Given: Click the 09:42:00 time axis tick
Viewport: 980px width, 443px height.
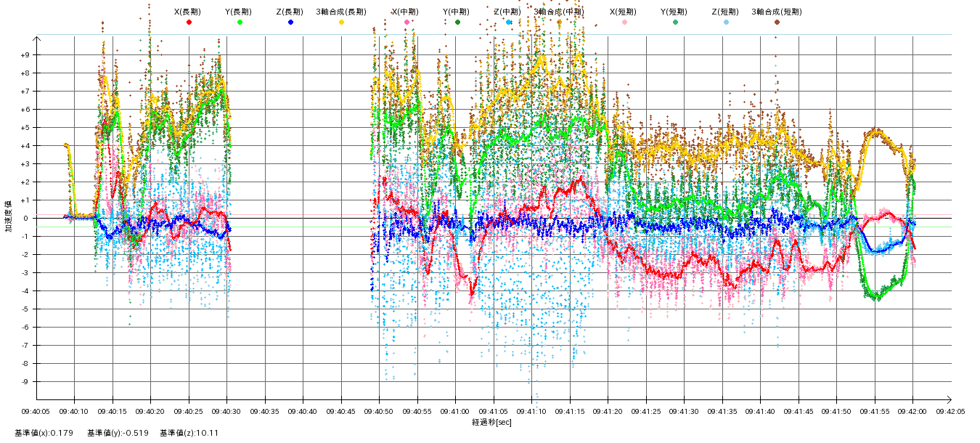Looking at the screenshot, I should click(912, 411).
